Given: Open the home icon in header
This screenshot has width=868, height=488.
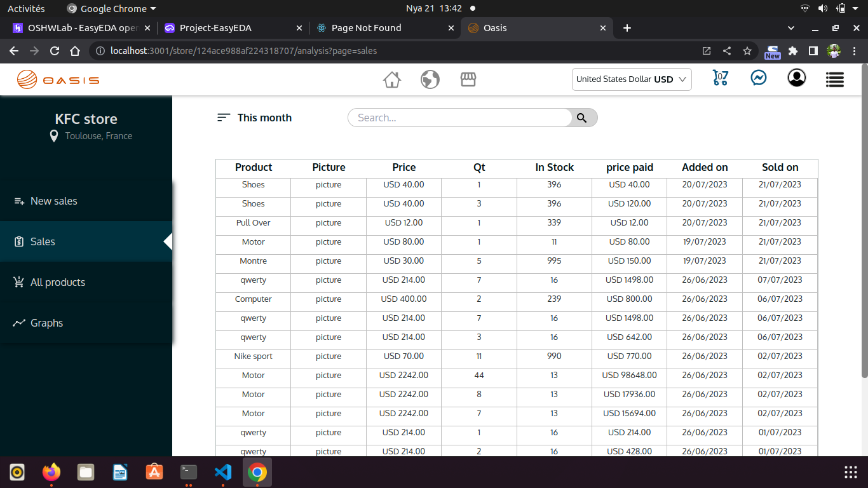Looking at the screenshot, I should click(392, 79).
